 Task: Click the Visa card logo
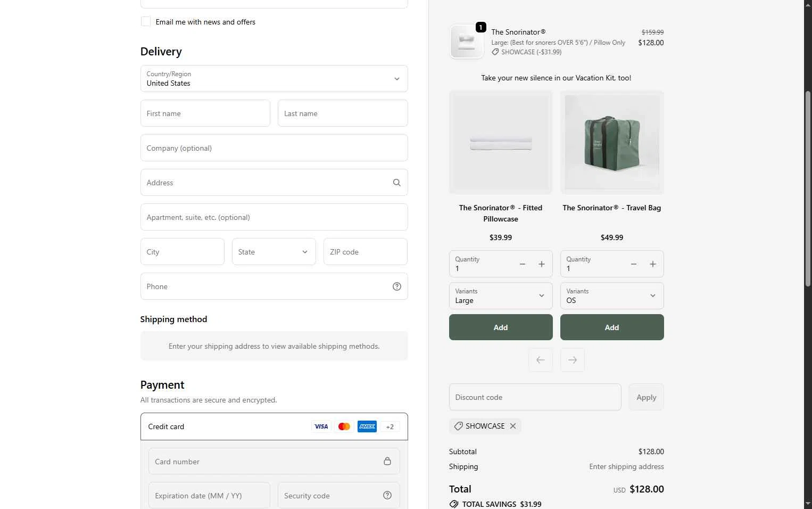[321, 426]
